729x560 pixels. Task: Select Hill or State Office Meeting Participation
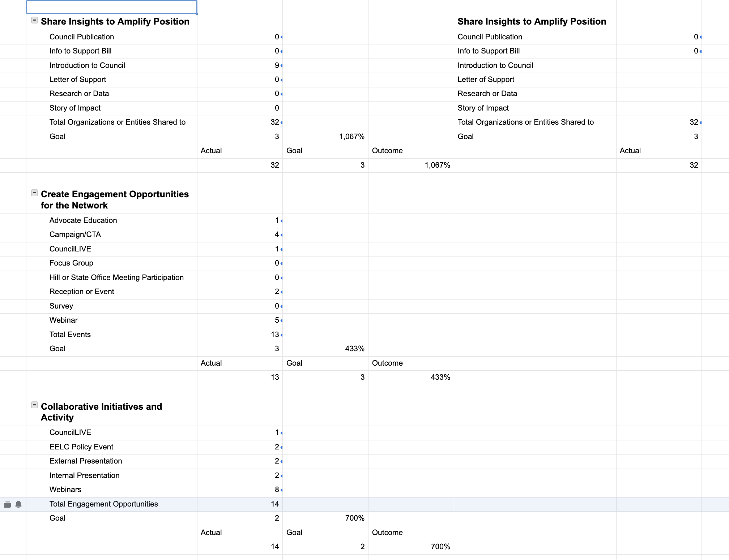[x=116, y=277]
